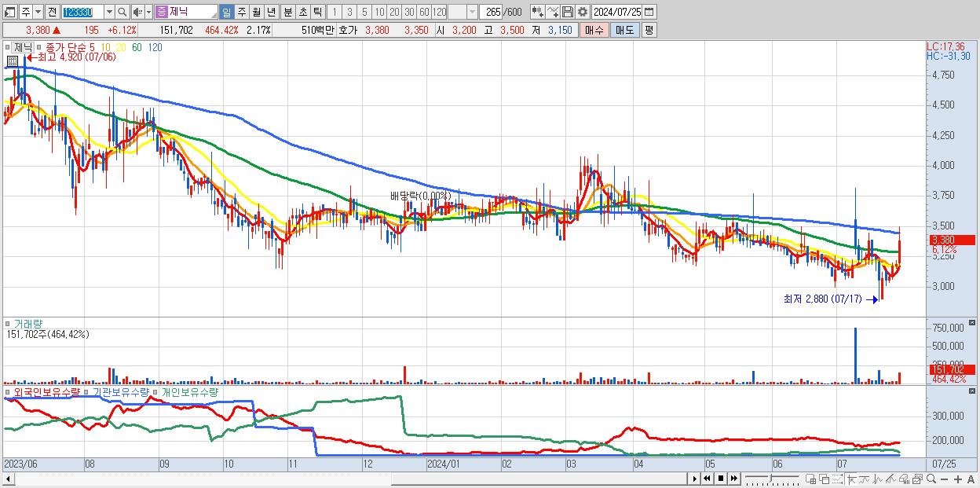This screenshot has height=488, width=980.
Task: Click the crosshair cursor tool icon at bottom
Action: (851, 479)
